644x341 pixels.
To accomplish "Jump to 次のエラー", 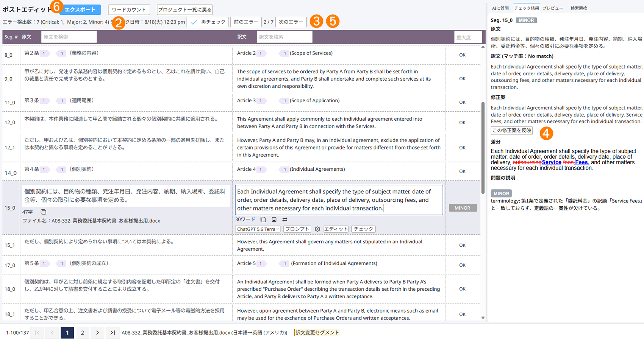I will pos(291,22).
